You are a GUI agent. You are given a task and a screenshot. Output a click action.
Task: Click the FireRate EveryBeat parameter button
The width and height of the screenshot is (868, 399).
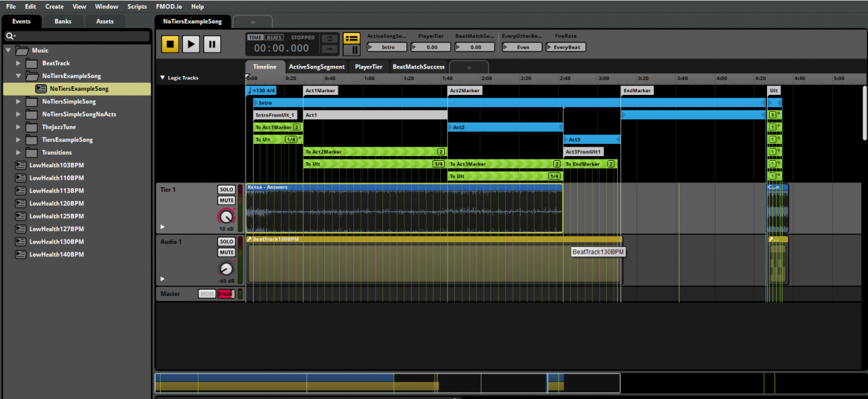click(568, 47)
